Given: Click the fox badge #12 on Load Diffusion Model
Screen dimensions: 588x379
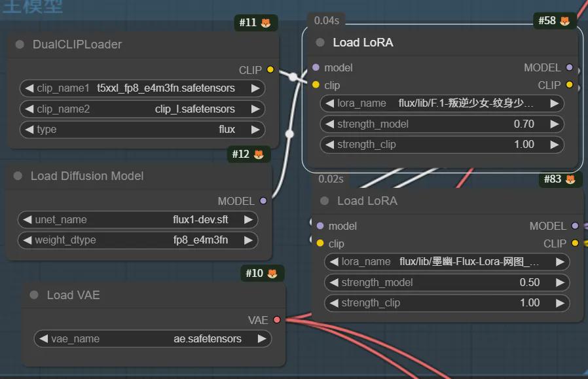Looking at the screenshot, I should click(x=249, y=154).
